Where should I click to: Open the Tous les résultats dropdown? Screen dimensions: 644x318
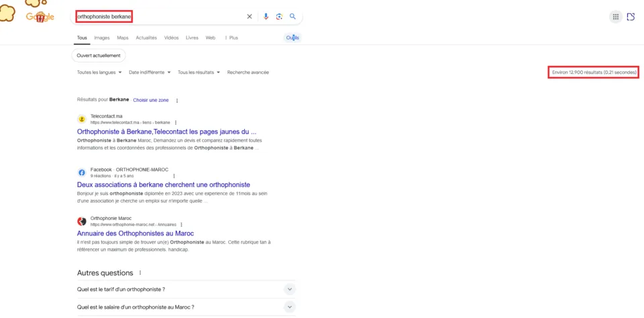(x=199, y=72)
